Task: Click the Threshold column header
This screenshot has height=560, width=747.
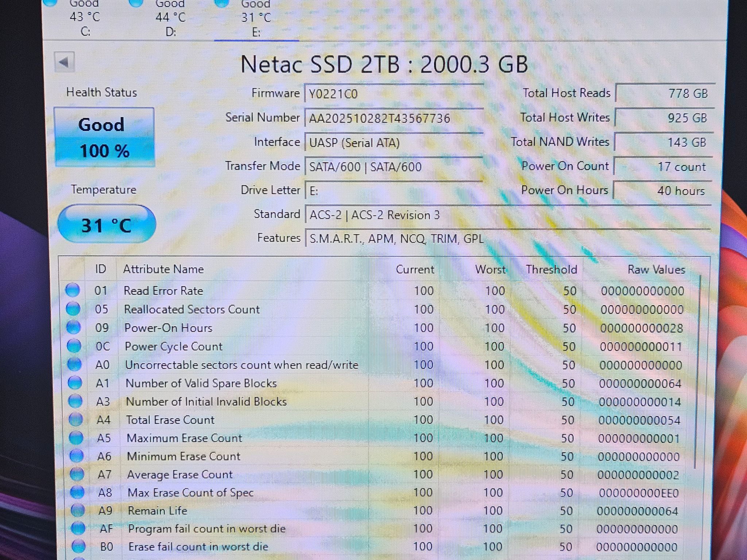Action: pyautogui.click(x=551, y=269)
